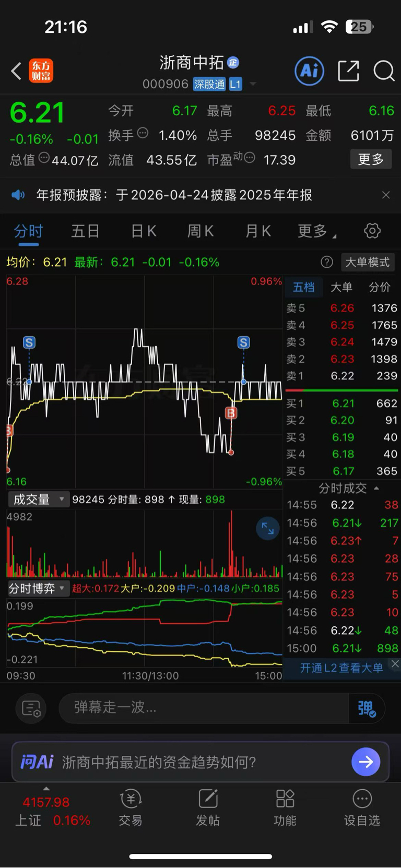Switch to the 日K tab
The height and width of the screenshot is (868, 401).
[144, 231]
